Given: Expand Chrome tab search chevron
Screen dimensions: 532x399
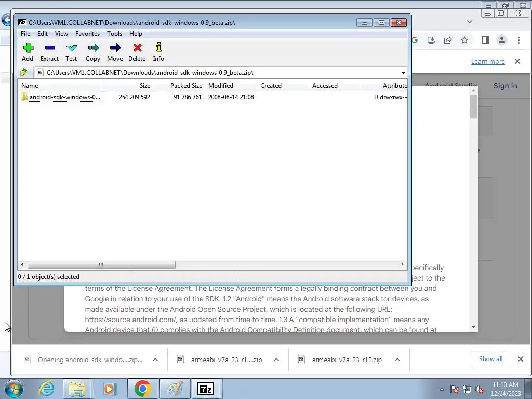Looking at the screenshot, I should [x=470, y=22].
